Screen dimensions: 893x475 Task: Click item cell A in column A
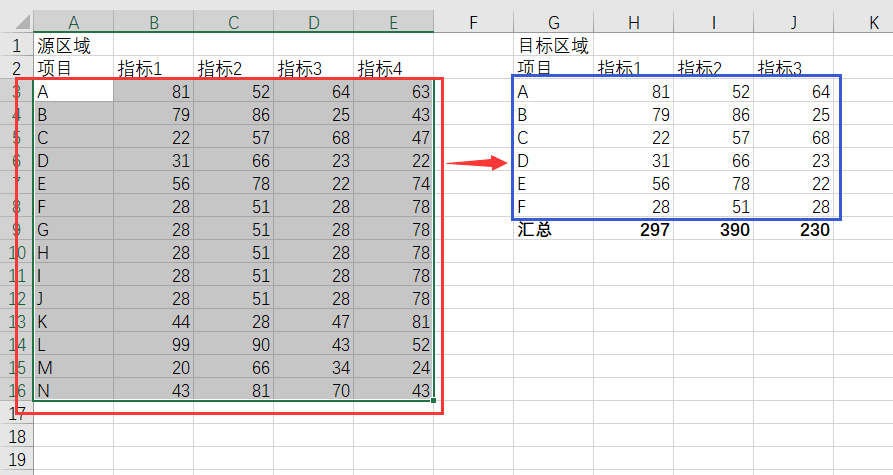[73, 91]
